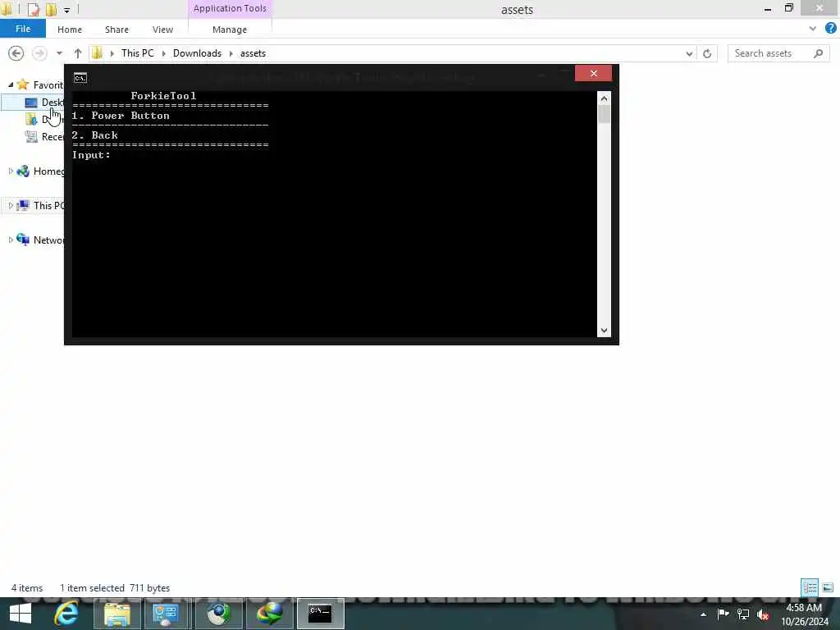Click This PC in the address breadcrumb

tap(137, 53)
